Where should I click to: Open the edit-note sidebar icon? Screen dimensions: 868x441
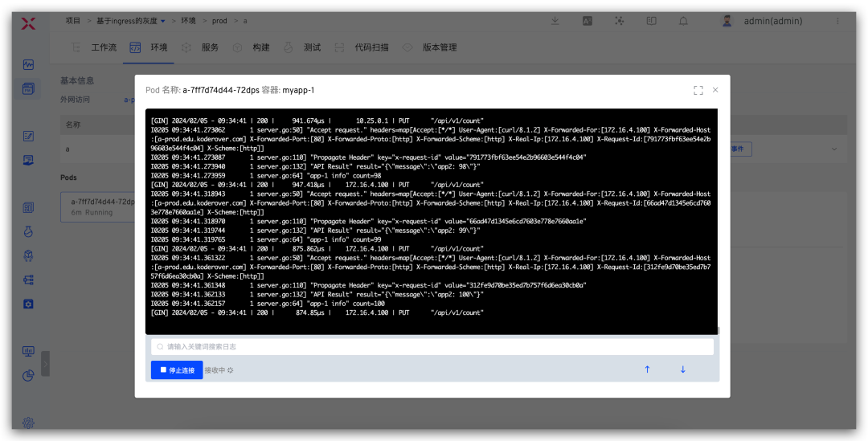click(x=28, y=136)
